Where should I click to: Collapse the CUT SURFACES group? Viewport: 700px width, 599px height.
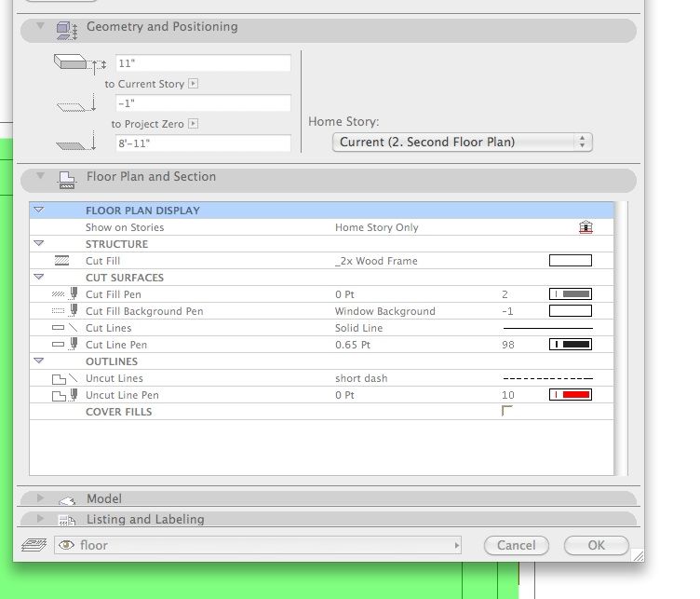(39, 277)
